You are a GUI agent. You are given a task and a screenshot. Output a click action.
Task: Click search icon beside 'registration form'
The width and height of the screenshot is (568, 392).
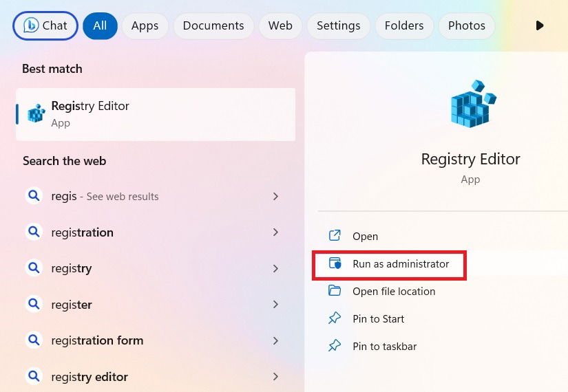[x=34, y=340]
